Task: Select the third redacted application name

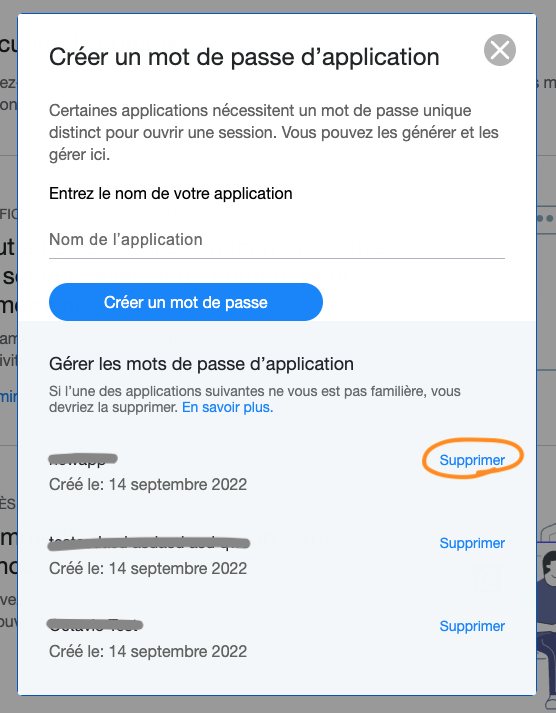Action: 95,625
